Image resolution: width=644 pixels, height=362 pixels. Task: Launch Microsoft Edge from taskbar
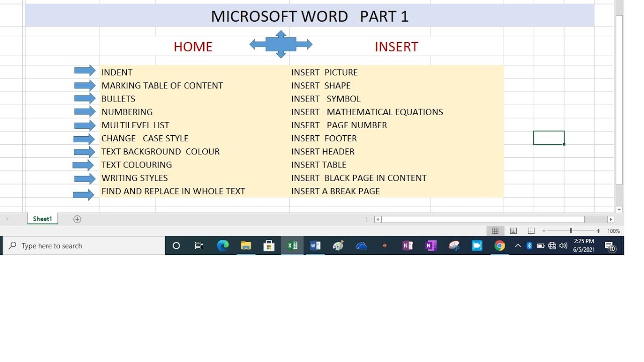point(223,245)
